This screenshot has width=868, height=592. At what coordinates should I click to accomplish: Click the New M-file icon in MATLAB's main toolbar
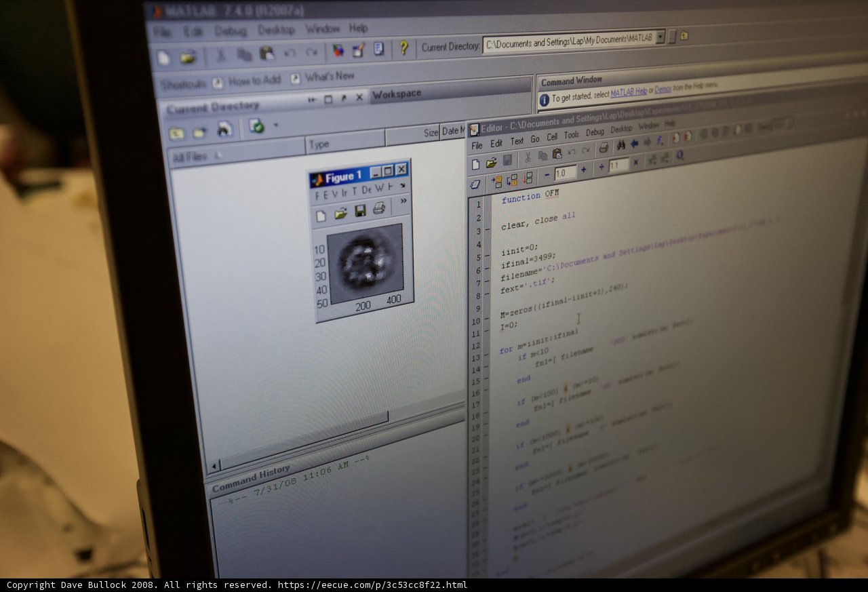pyautogui.click(x=163, y=58)
